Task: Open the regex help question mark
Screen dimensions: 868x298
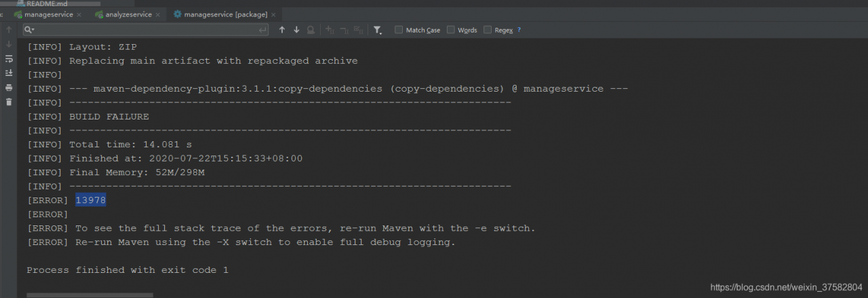Action: [x=519, y=30]
